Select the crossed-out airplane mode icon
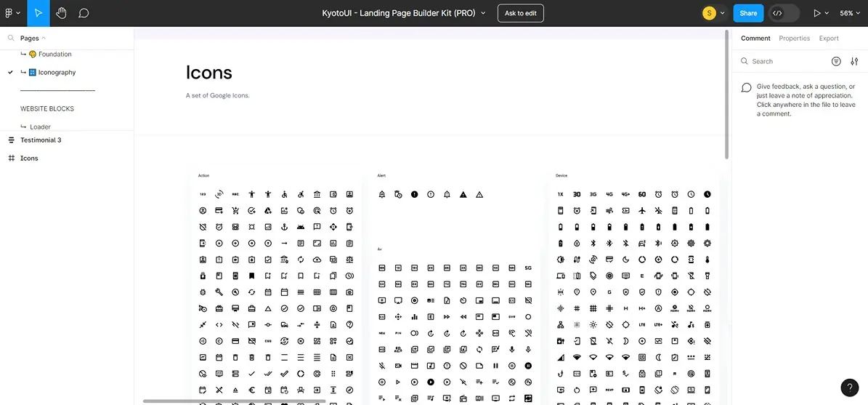The width and height of the screenshot is (868, 405). point(658,211)
